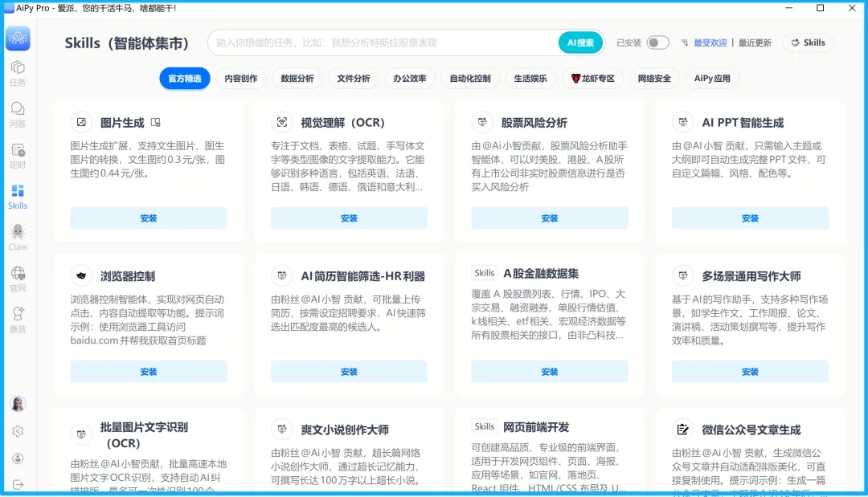Install the 视觉理解 (OCR) skill
Screen dimensions: 868x497
coord(350,218)
